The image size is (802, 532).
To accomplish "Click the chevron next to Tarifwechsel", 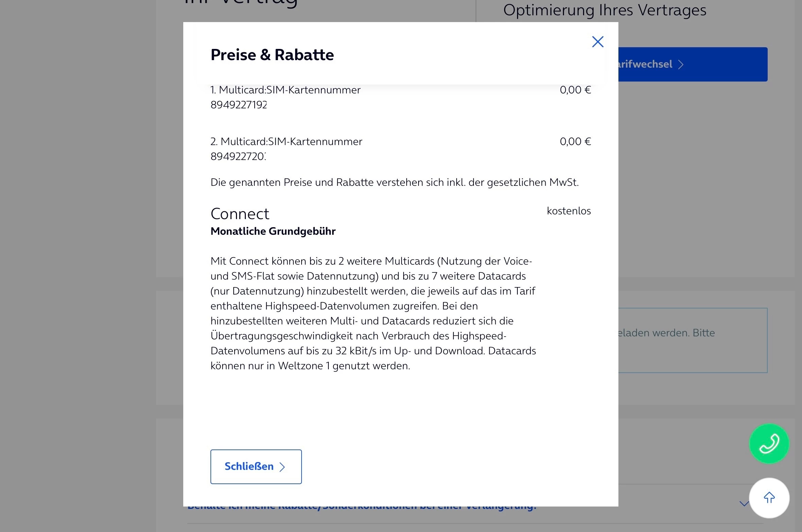I will click(x=681, y=65).
